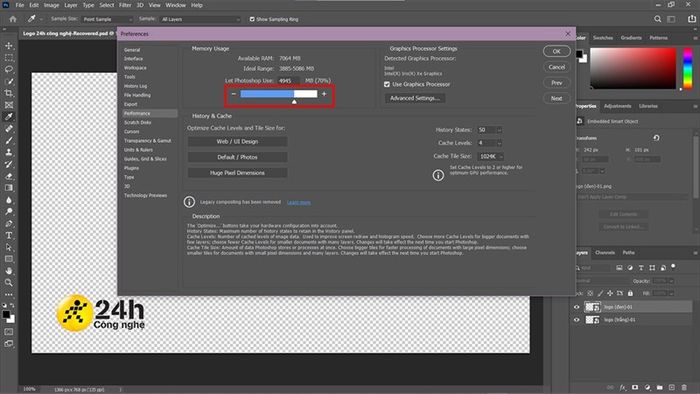The width and height of the screenshot is (700, 394).
Task: Select the Eraser tool
Action: point(9,176)
